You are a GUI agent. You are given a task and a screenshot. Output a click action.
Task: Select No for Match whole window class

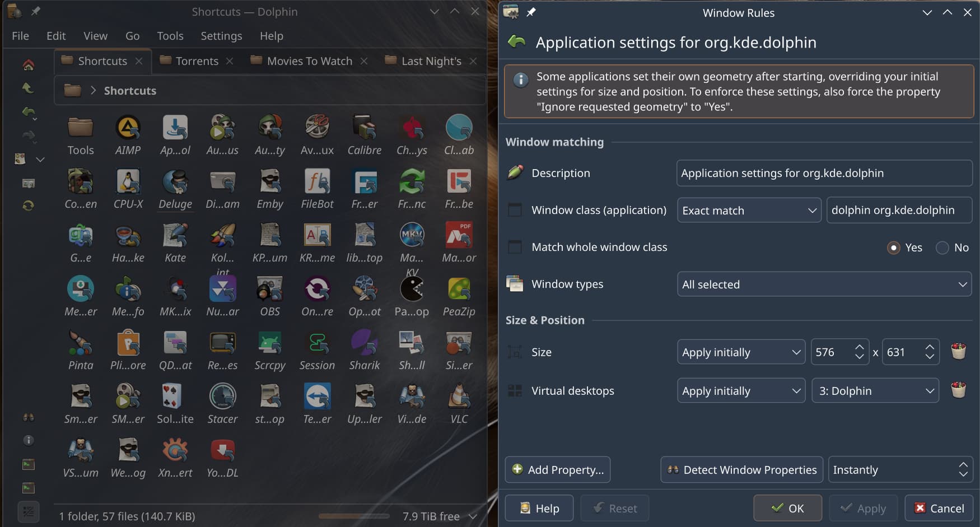tap(942, 248)
